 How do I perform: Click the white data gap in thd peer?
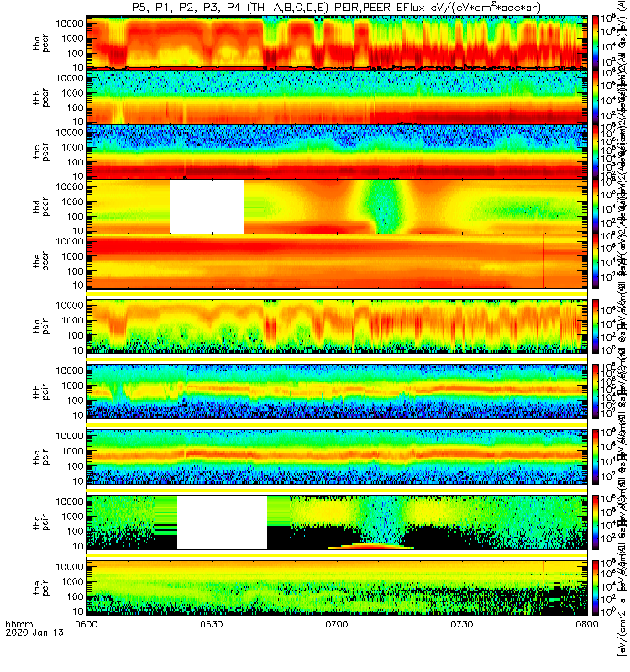point(207,206)
